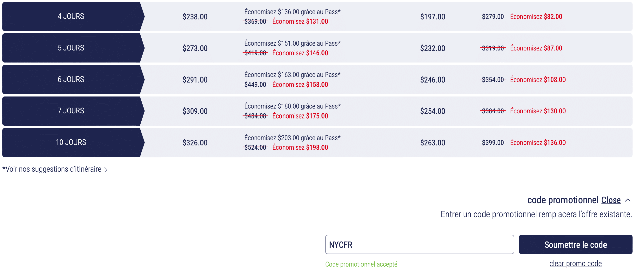Click the $246.00 price in the 6 JOURS row
Screen dimensions: 644x272
click(432, 80)
